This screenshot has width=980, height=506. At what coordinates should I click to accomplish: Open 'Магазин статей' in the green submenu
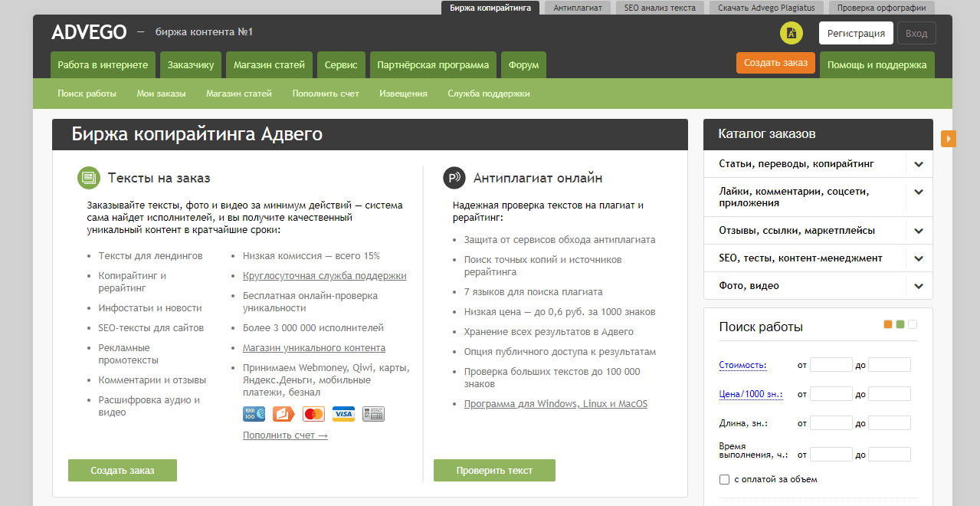(x=239, y=94)
